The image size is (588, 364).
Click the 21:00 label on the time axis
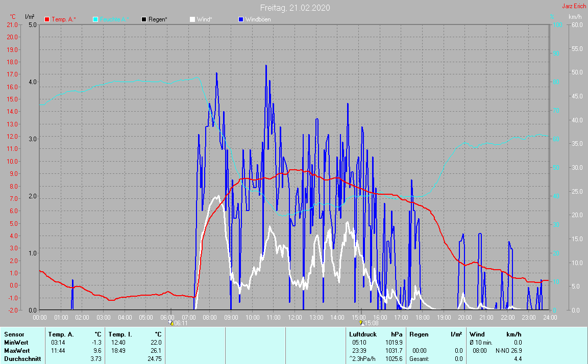click(486, 318)
